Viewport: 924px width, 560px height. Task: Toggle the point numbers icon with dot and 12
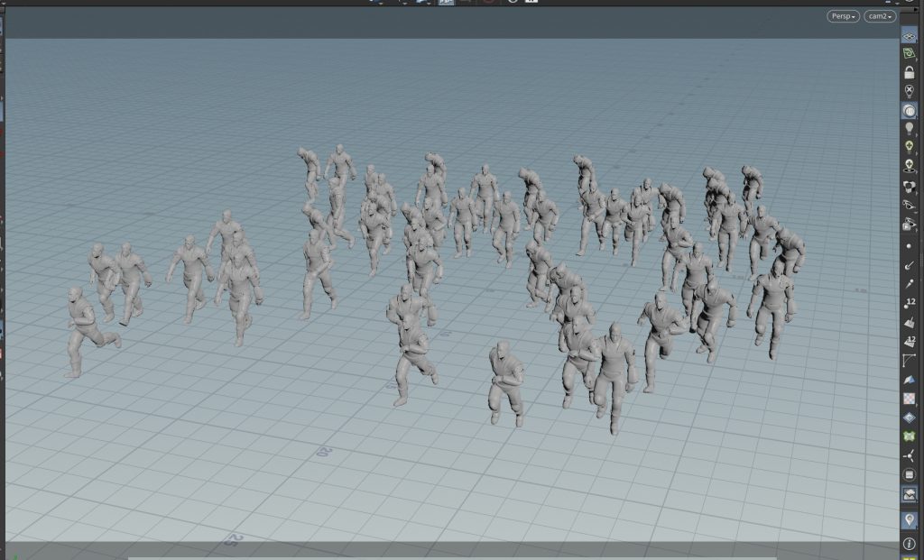point(910,303)
